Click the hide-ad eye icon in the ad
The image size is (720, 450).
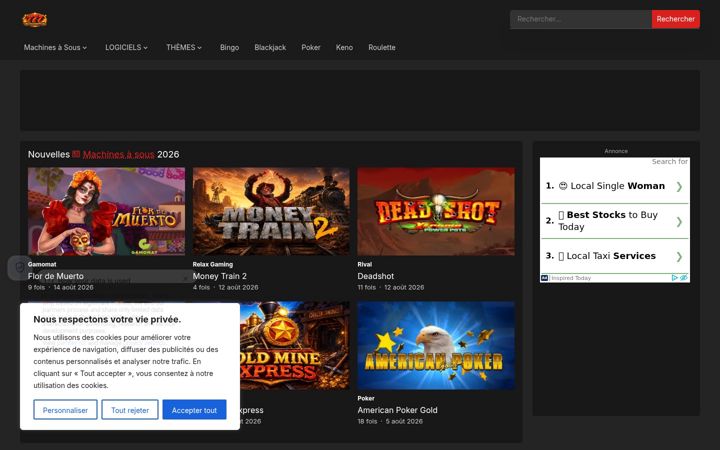(x=684, y=278)
